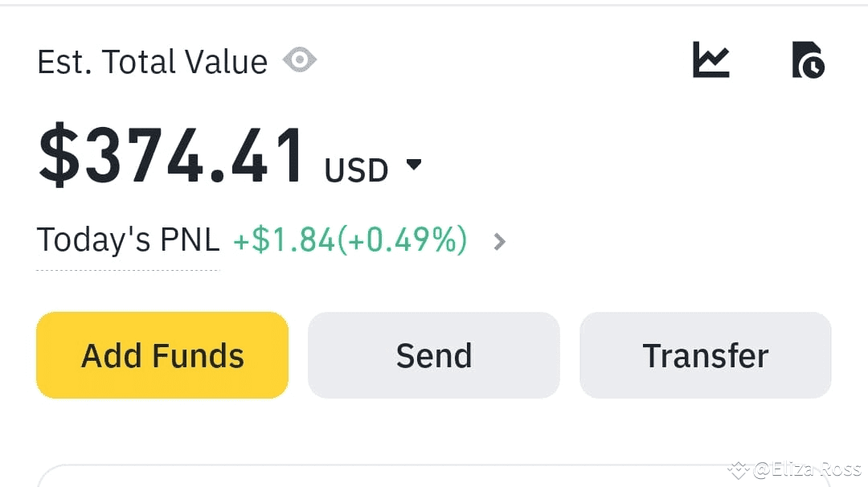Select the Est. Total Value heading

pyautogui.click(x=152, y=61)
